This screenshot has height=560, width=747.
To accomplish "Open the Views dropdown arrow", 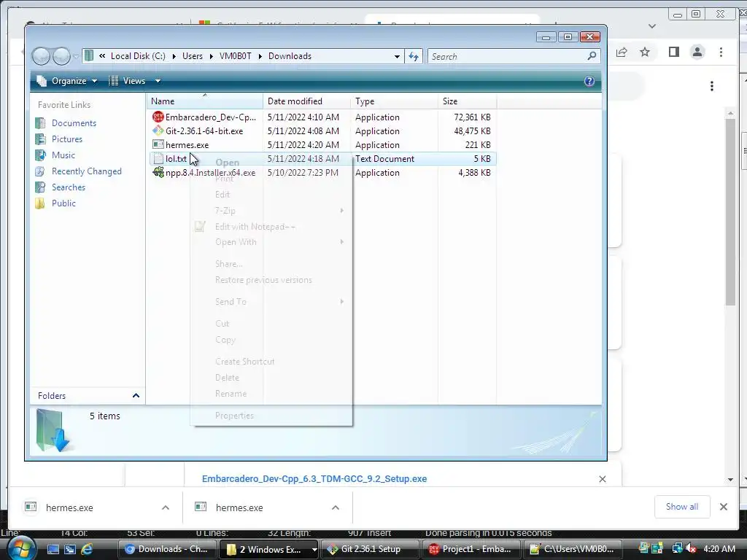I will click(158, 81).
